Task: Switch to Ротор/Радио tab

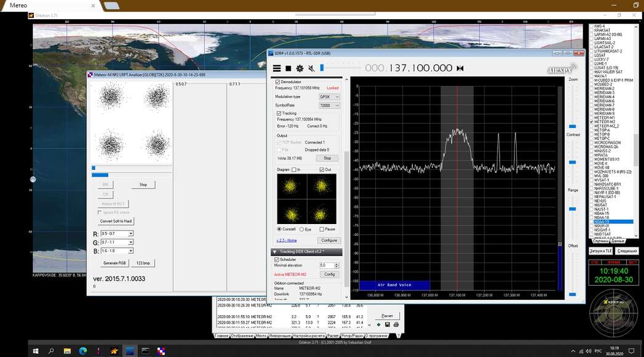Action: 352,335
